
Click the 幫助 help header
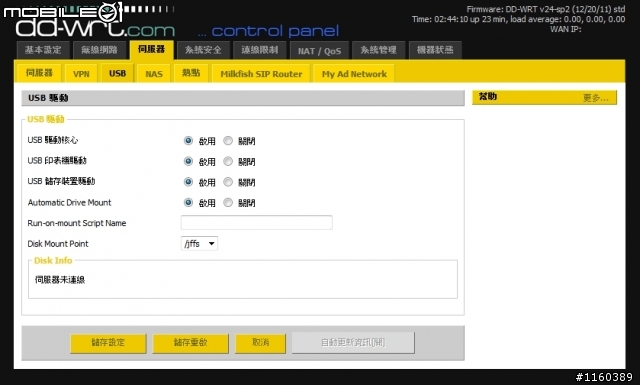[x=488, y=97]
